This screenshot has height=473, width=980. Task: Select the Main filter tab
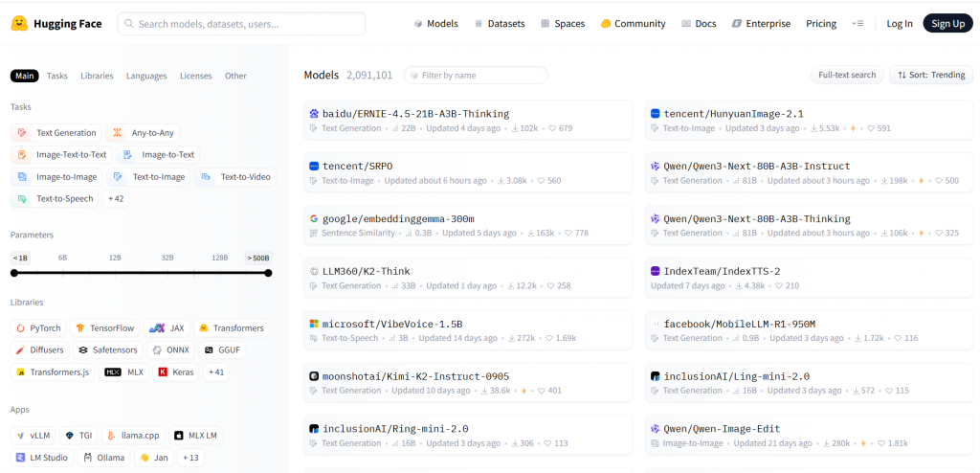(24, 76)
